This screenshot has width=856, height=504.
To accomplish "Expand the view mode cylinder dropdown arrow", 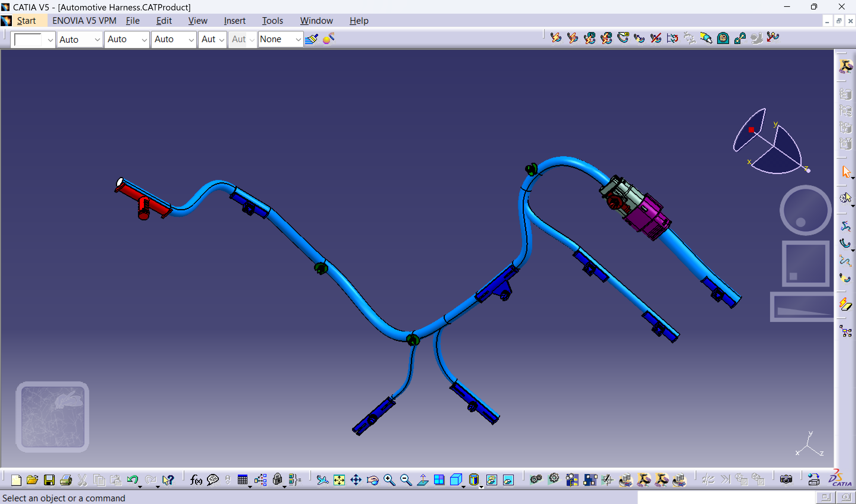I will [x=481, y=486].
